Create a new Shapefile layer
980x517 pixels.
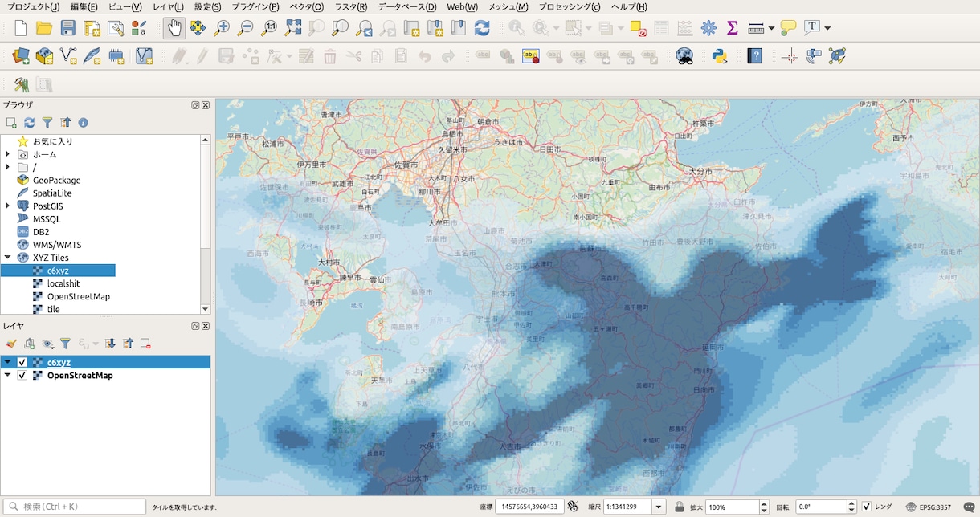click(69, 56)
